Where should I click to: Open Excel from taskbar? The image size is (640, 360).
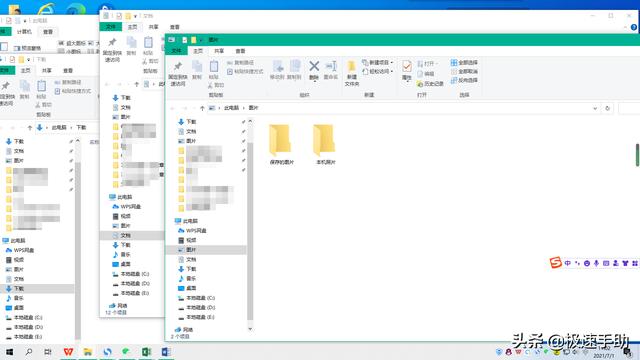(x=147, y=351)
